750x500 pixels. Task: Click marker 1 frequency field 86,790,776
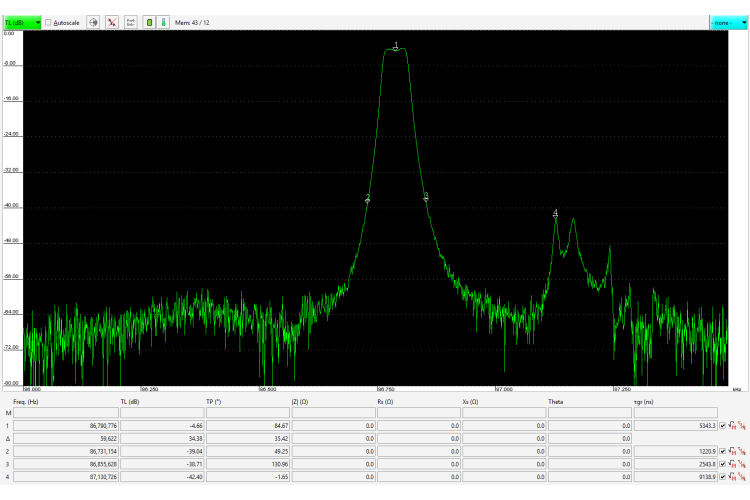(66, 425)
